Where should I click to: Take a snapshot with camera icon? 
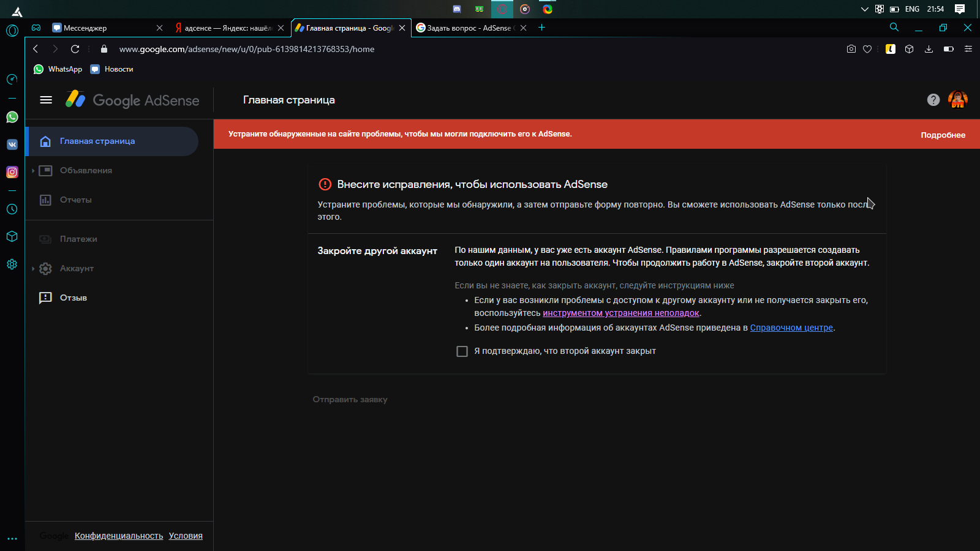pyautogui.click(x=851, y=49)
